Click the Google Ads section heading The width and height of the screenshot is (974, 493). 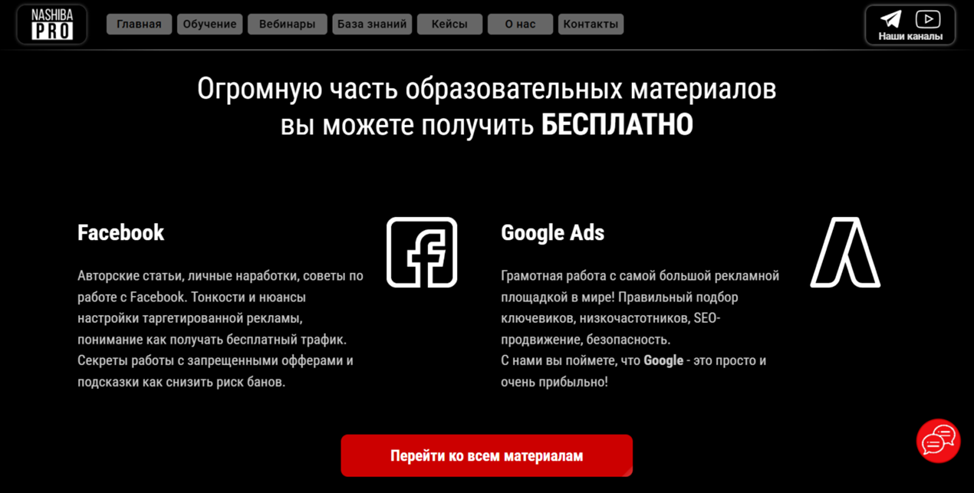[552, 233]
